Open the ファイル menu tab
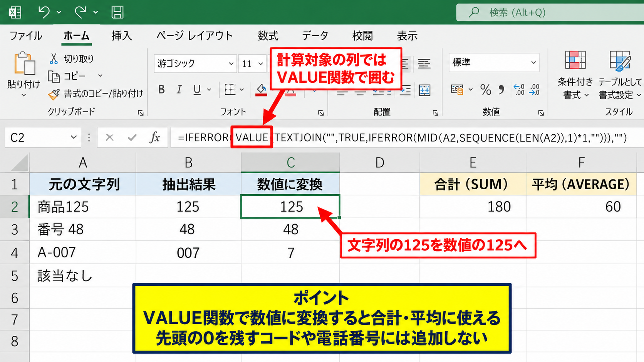 pos(26,36)
